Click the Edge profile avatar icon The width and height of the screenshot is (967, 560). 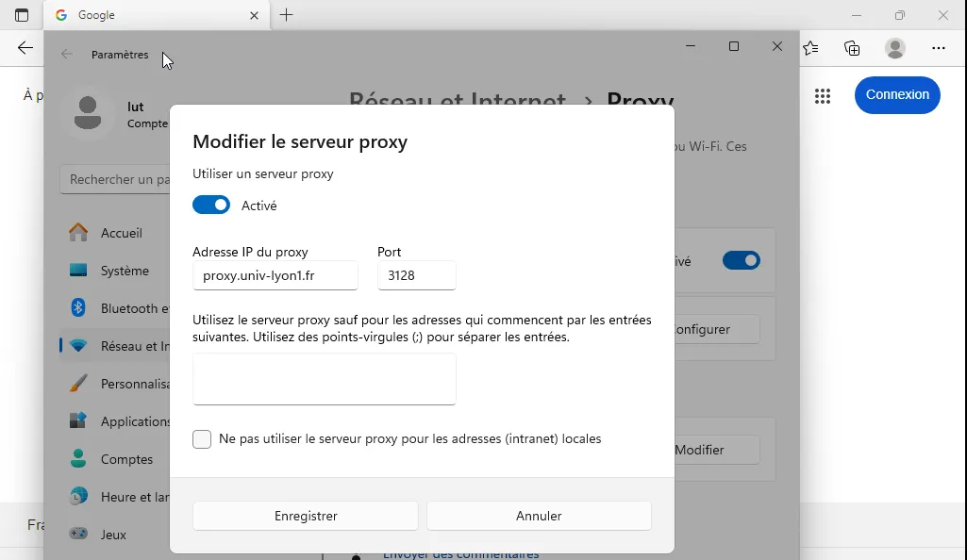point(895,48)
